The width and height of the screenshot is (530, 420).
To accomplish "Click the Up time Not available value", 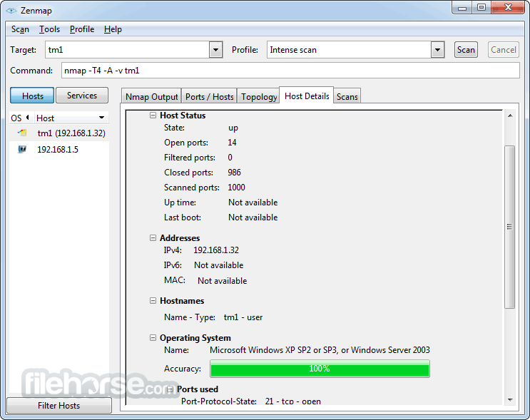I will coord(253,202).
